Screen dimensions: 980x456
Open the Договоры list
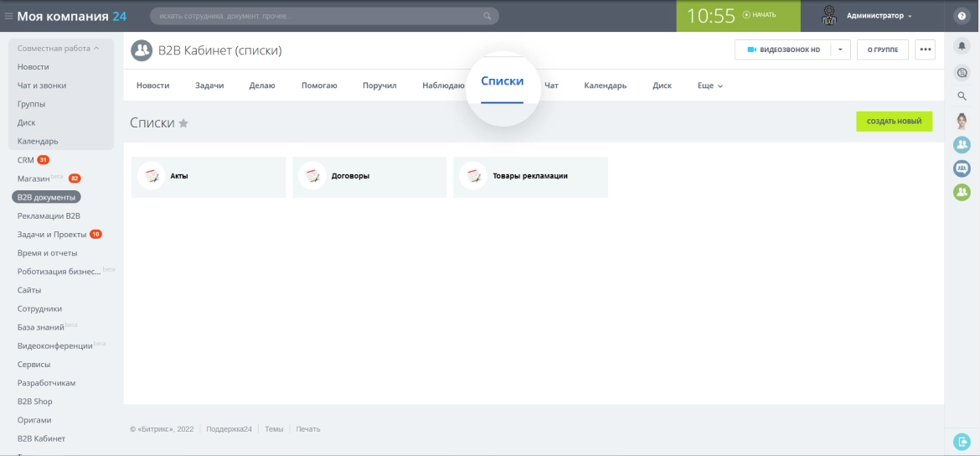point(369,177)
